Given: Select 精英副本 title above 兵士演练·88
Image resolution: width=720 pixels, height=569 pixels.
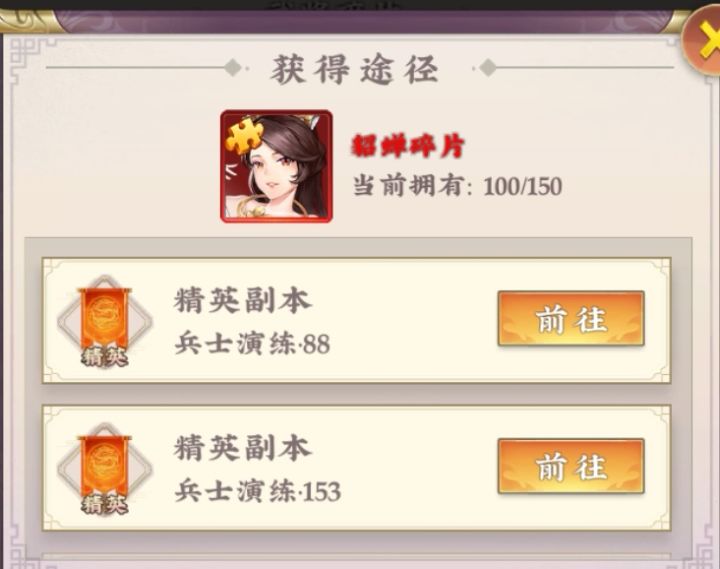Looking at the screenshot, I should click(242, 300).
